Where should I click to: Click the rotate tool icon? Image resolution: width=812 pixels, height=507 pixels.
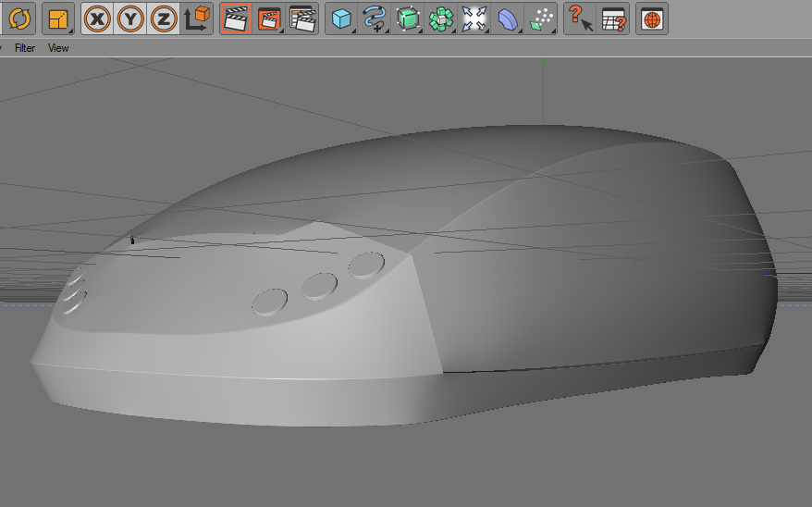tap(18, 19)
